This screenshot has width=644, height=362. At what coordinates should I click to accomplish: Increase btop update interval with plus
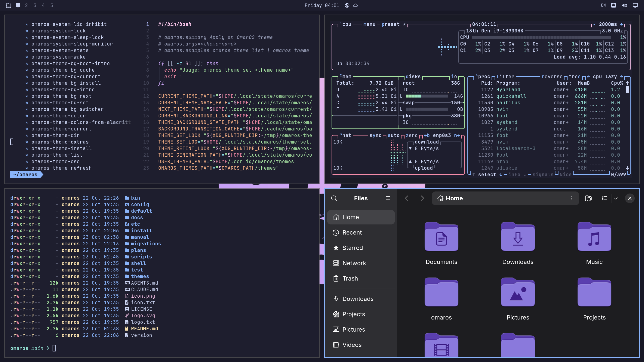[x=621, y=24]
